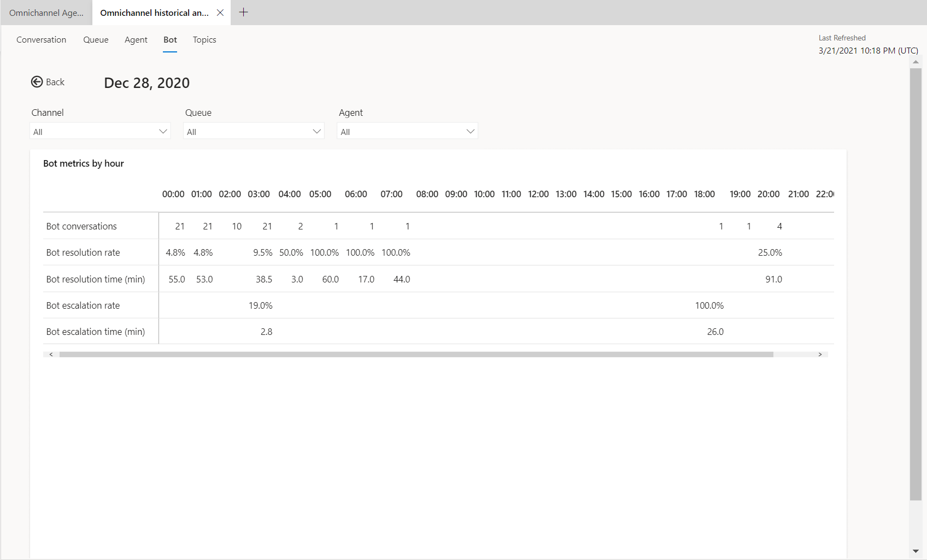The width and height of the screenshot is (927, 560).
Task: Click the Bot metrics by hour title
Action: pos(84,163)
